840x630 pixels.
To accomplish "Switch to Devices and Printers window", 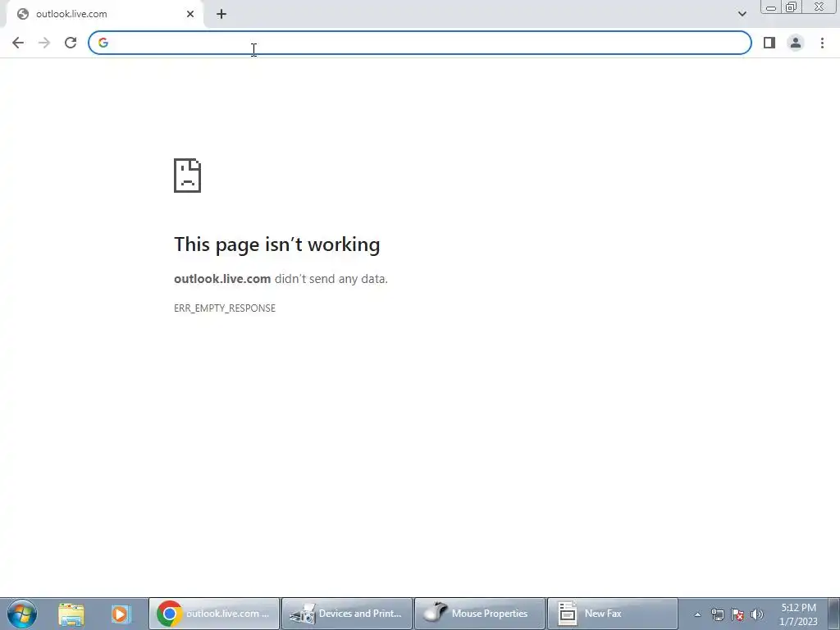I will click(347, 614).
